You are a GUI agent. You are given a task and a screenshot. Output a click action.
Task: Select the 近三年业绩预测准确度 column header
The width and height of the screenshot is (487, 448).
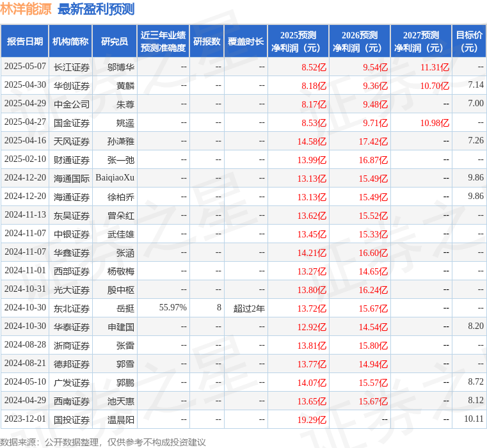click(x=163, y=42)
